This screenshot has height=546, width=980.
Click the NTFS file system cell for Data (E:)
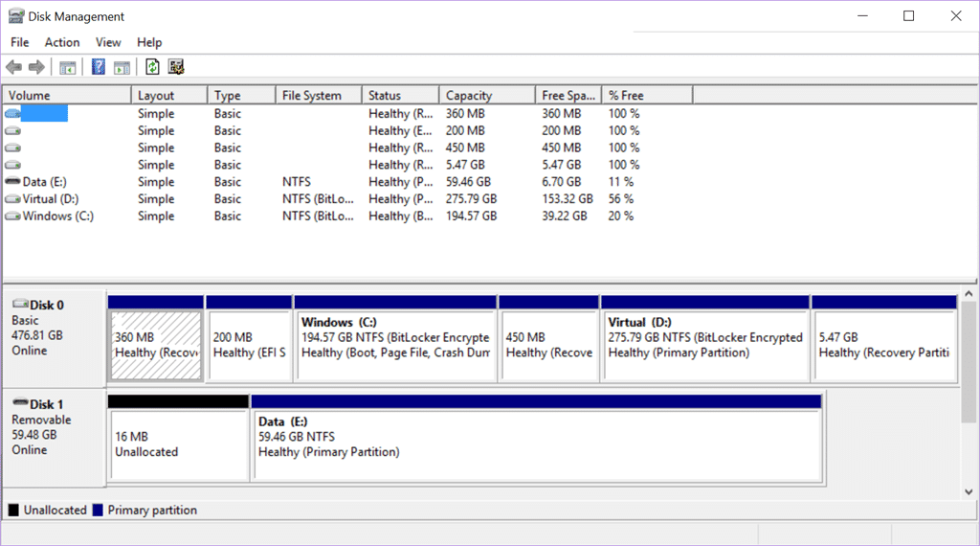point(297,181)
